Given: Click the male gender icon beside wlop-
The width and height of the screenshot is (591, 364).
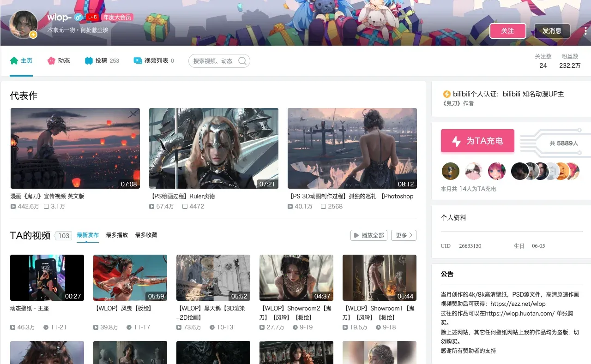Looking at the screenshot, I should 78,17.
